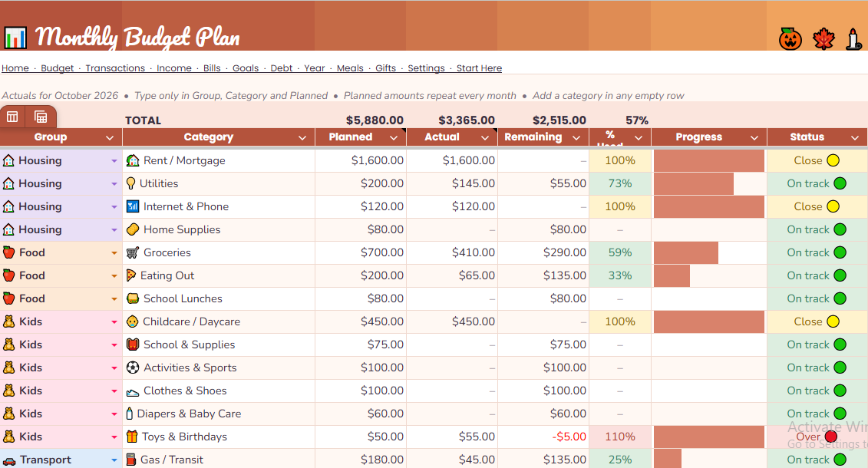The image size is (868, 468).
Task: Click yellow Close status dot for Rent / Mortgage
Action: pos(833,160)
